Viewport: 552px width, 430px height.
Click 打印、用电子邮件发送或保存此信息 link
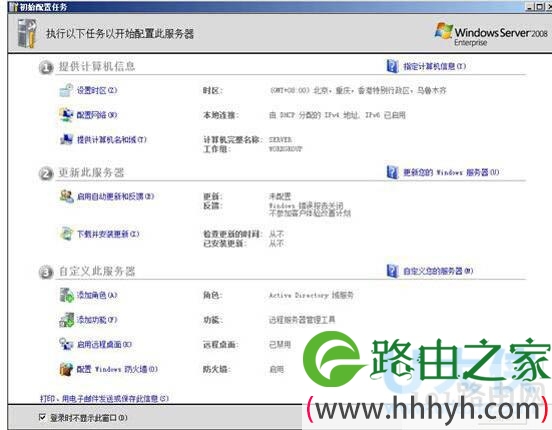(105, 399)
